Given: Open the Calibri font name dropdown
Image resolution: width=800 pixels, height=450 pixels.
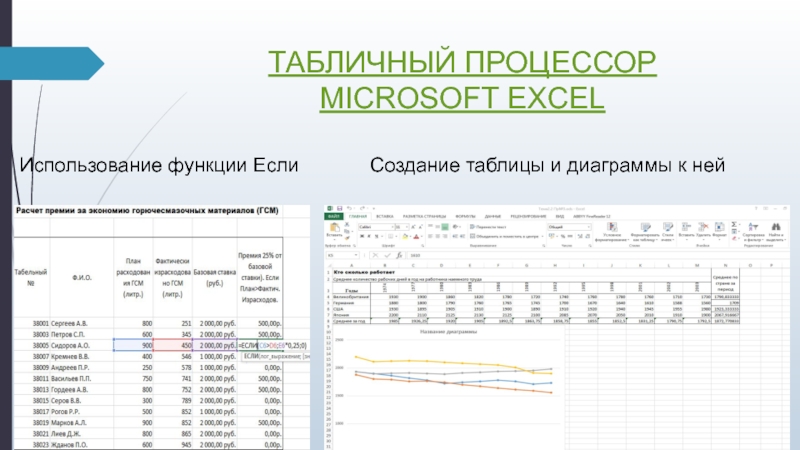Looking at the screenshot, I should tap(392, 227).
